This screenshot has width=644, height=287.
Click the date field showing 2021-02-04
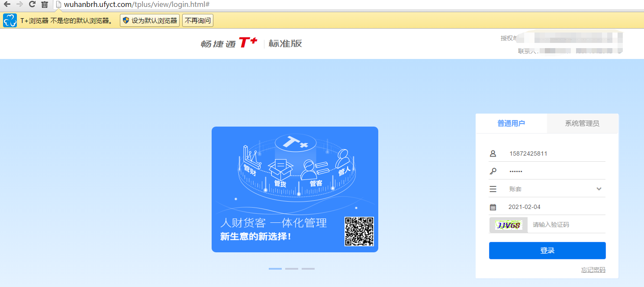[x=547, y=207]
